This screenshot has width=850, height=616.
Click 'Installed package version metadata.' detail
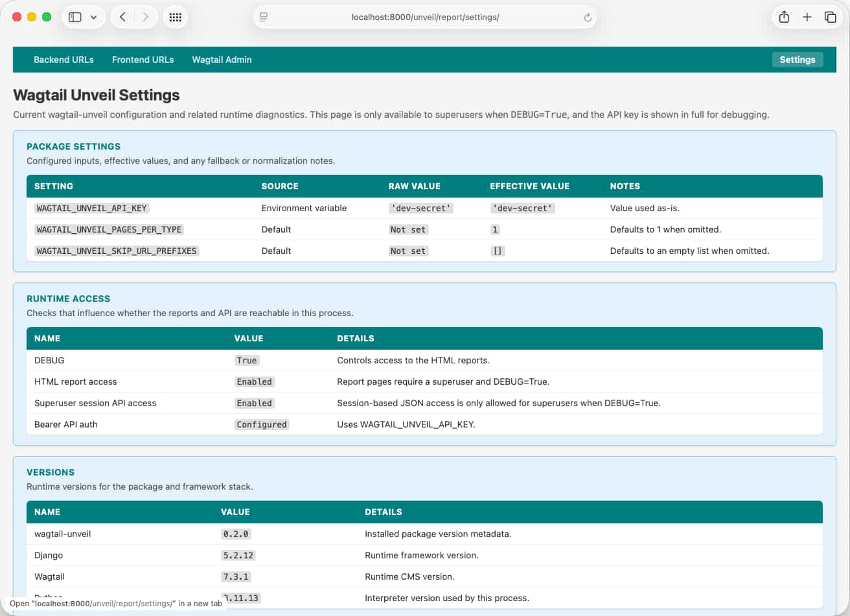438,534
